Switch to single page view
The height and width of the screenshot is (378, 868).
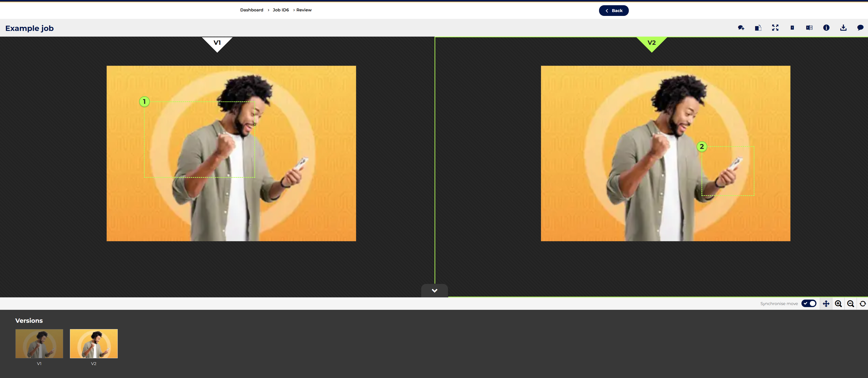792,28
